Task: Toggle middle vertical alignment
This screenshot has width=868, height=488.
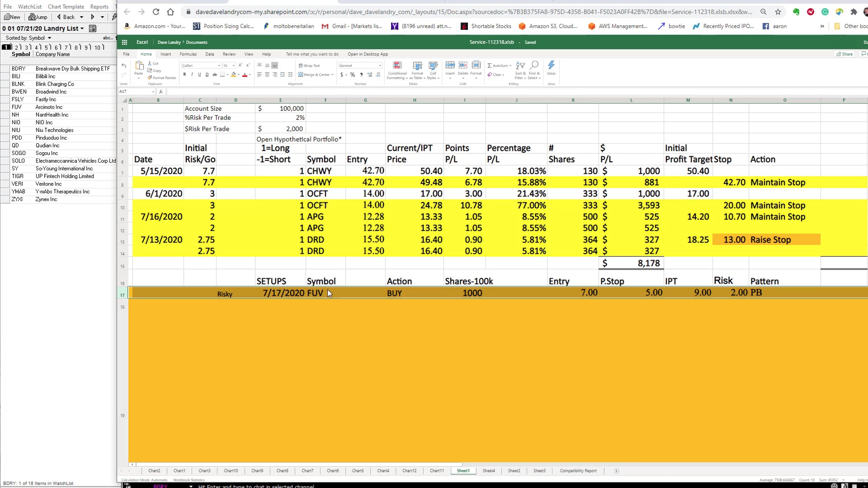Action: pos(267,65)
